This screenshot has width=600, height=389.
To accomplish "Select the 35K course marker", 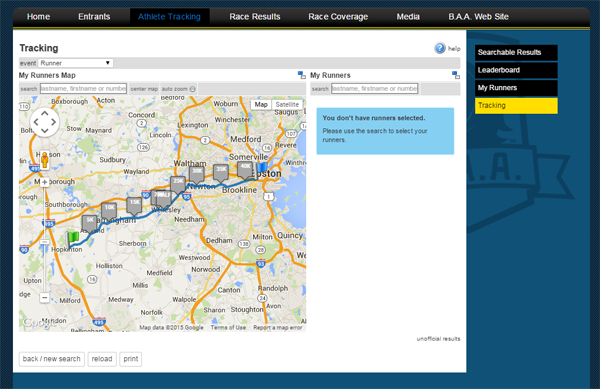I will coord(221,173).
